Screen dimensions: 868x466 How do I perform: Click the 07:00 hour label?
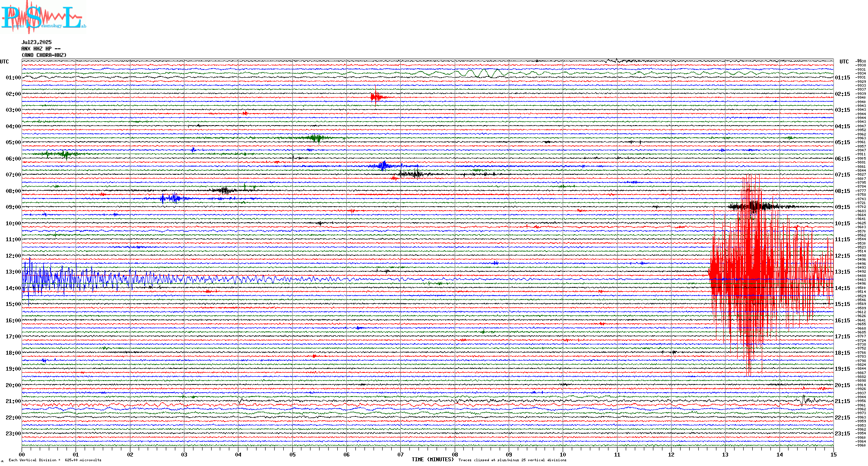point(13,175)
